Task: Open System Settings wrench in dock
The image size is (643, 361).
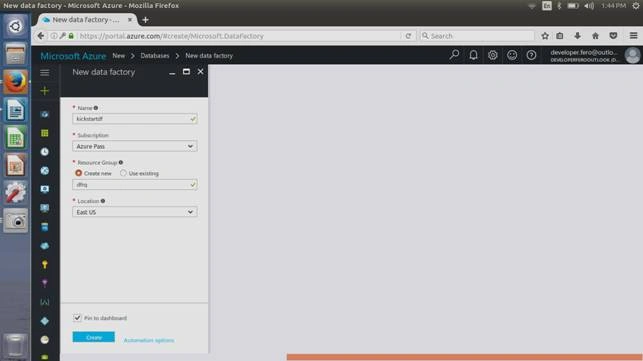Action: coord(15,193)
